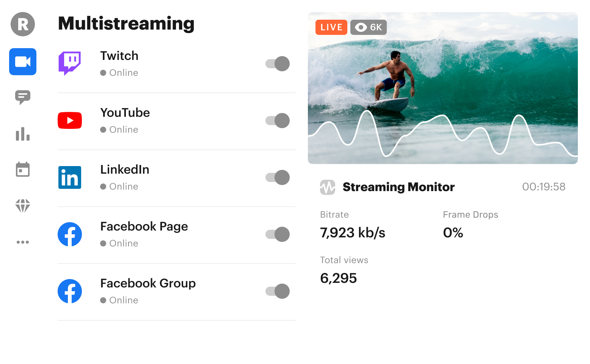Toggle the Facebook Group stream
This screenshot has height=364, width=590.
coord(277,291)
